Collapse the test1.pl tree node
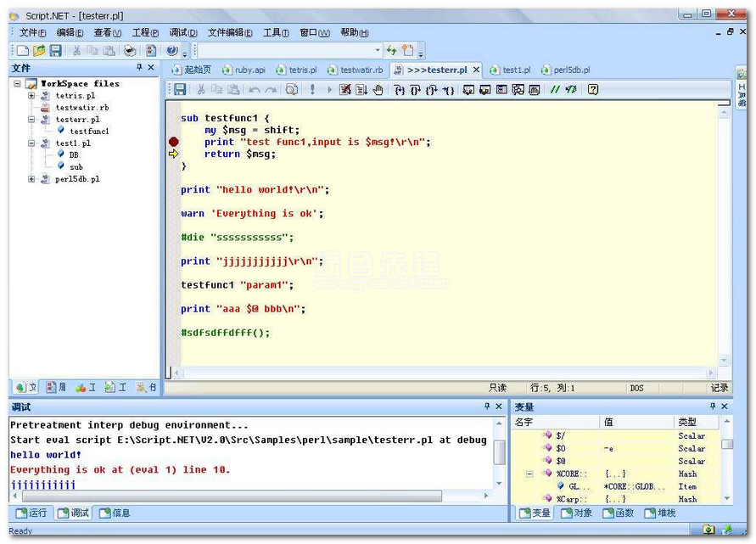 (x=31, y=143)
